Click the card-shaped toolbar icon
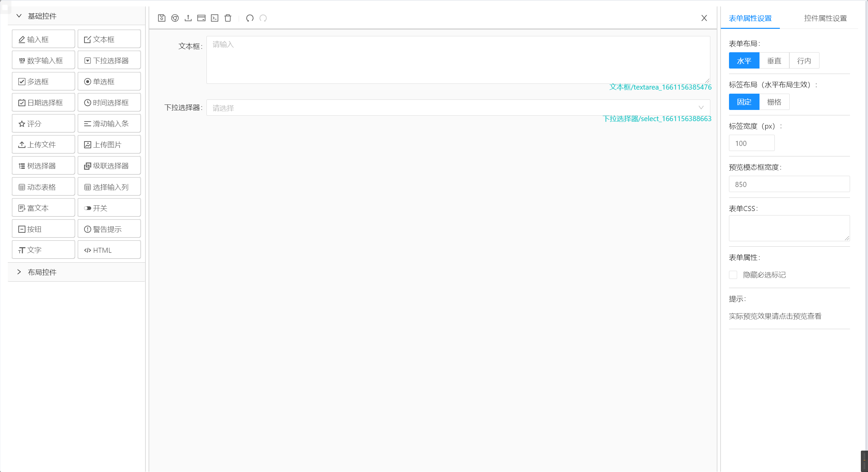 pyautogui.click(x=201, y=18)
